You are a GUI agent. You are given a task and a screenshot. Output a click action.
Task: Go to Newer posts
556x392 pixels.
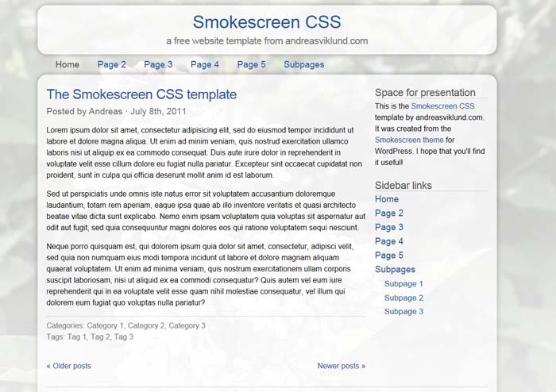point(342,366)
